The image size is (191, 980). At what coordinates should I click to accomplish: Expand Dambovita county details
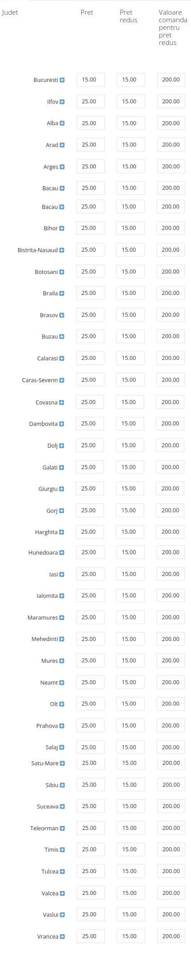(x=62, y=424)
